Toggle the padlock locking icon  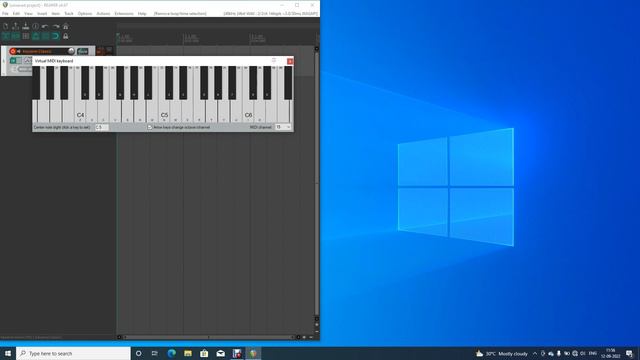pos(65,36)
